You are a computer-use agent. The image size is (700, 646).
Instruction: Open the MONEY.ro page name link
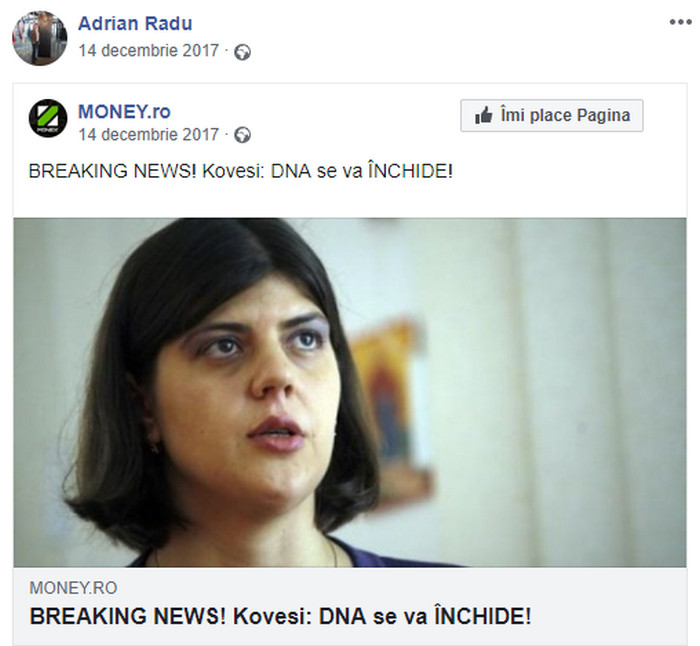pyautogui.click(x=125, y=111)
